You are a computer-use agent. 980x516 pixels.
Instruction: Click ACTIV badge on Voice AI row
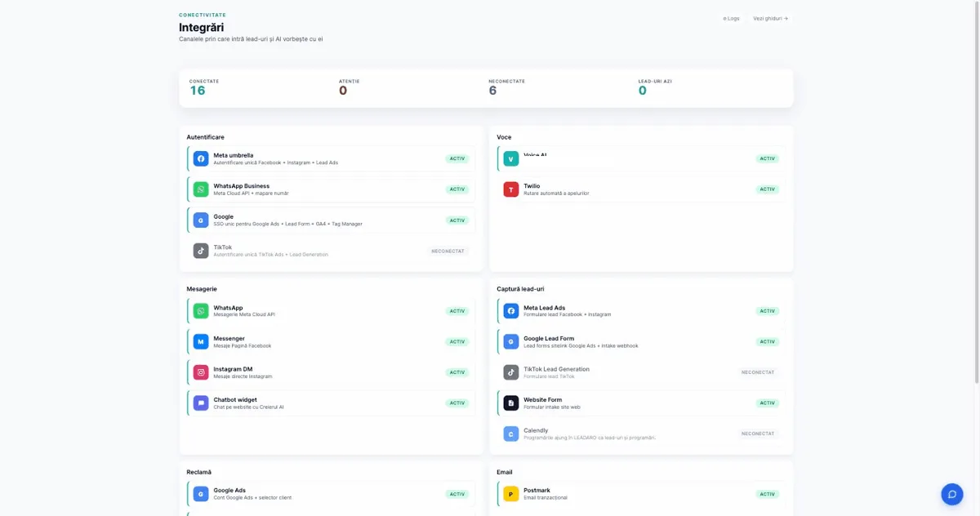coord(768,158)
